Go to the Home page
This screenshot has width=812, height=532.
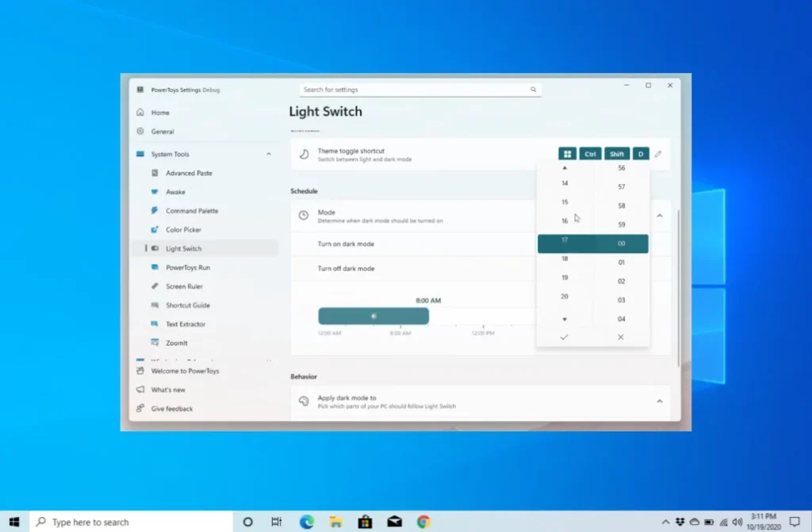(x=160, y=113)
